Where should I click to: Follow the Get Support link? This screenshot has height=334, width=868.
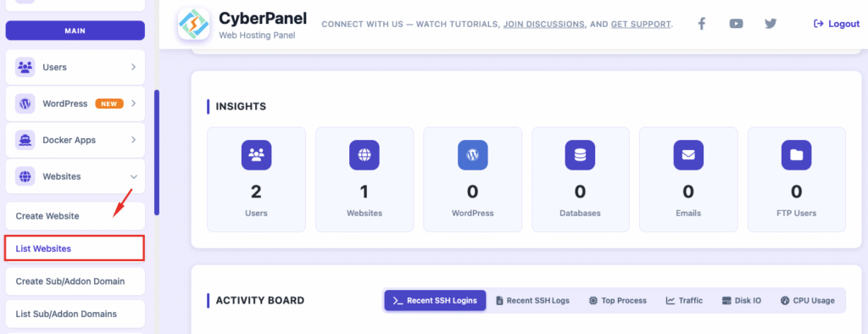[641, 25]
